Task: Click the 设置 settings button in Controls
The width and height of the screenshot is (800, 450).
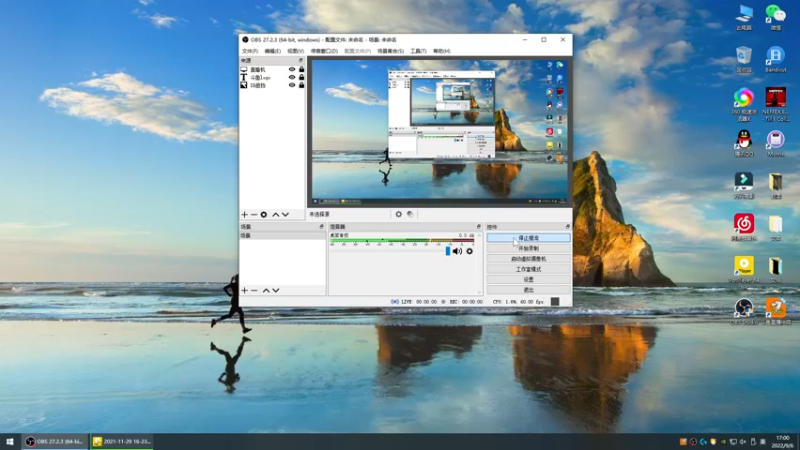Action: 529,280
